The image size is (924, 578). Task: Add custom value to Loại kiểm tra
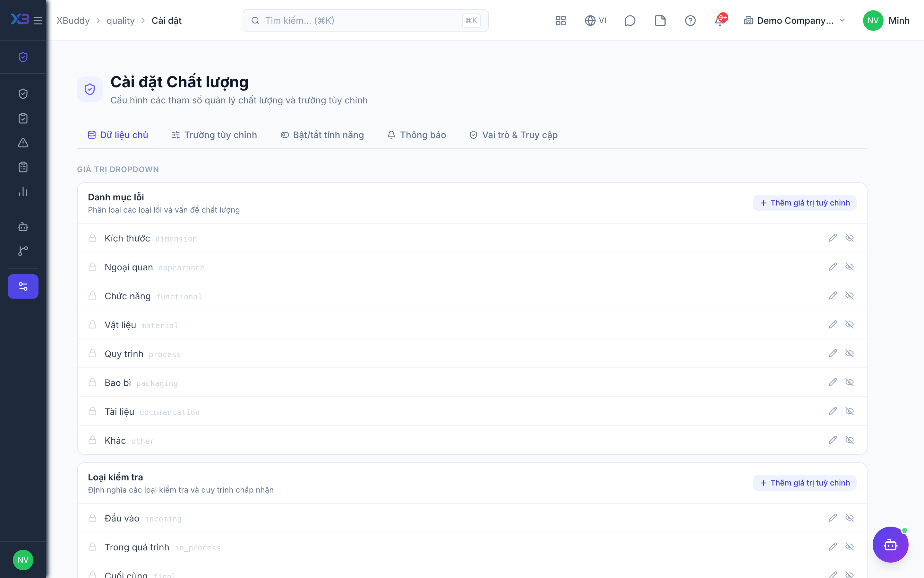pyautogui.click(x=804, y=483)
